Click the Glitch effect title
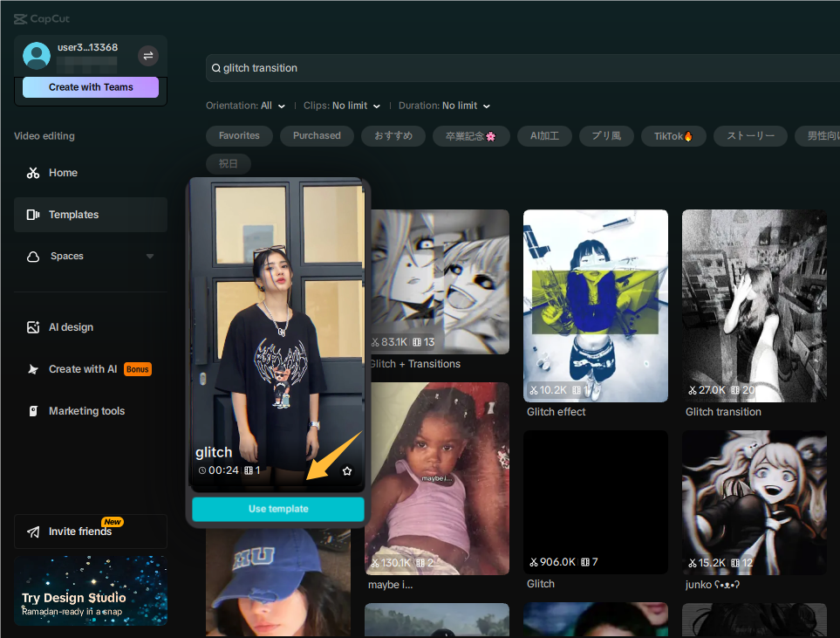 [x=556, y=412]
